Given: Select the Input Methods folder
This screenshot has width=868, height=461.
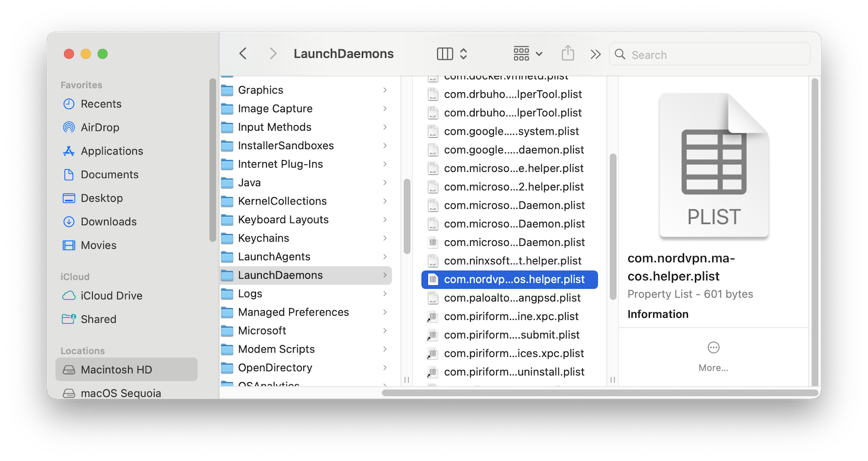Looking at the screenshot, I should pos(306,127).
